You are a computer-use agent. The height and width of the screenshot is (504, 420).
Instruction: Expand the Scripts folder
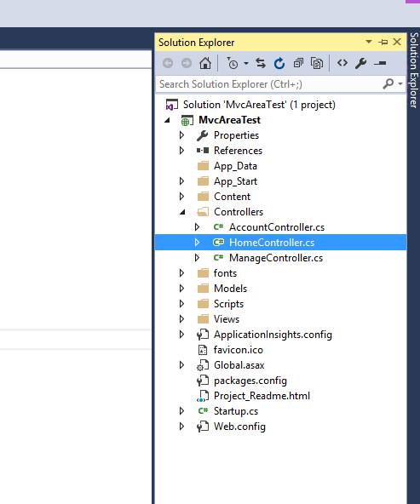tap(181, 304)
